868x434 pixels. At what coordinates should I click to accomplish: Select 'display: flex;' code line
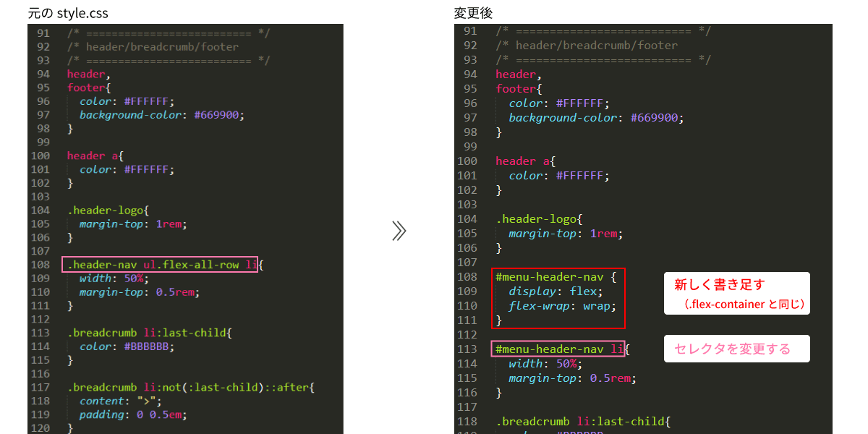pos(556,292)
